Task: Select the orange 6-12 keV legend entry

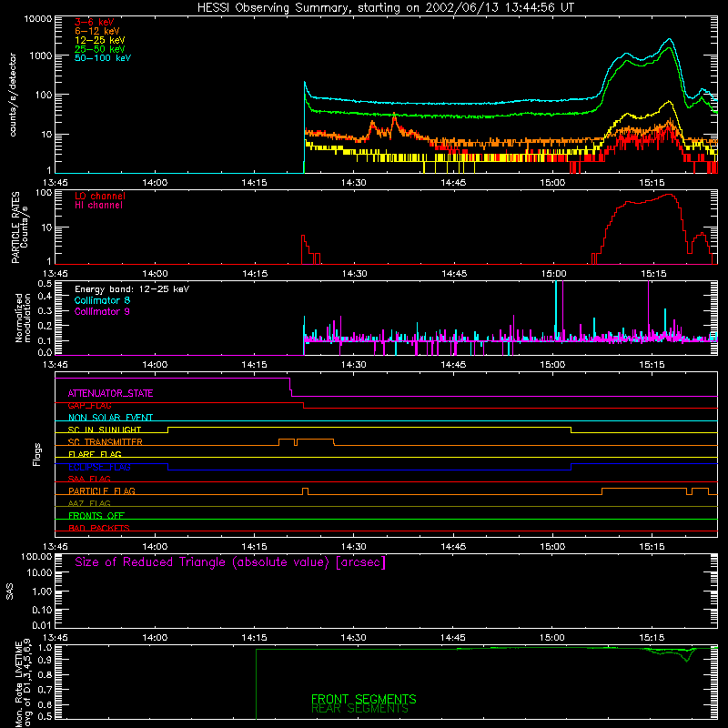Action: [97, 31]
